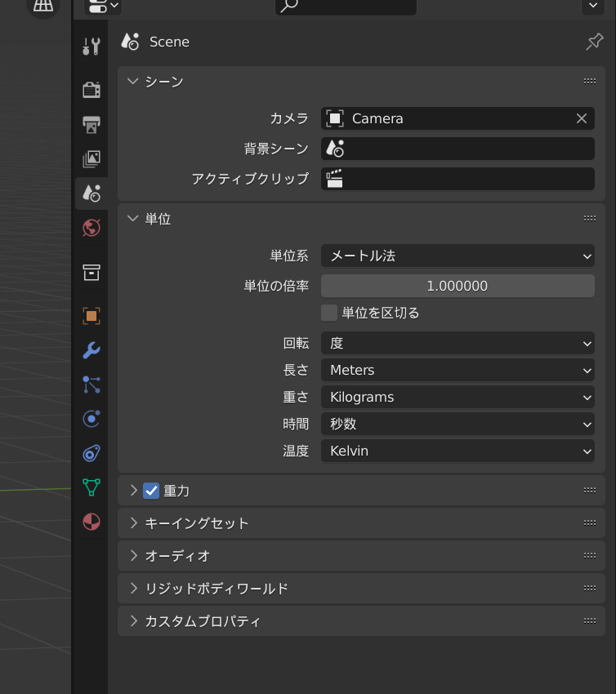Viewport: 616px width, 694px height.
Task: Open the Object Data properties tab
Action: point(92,487)
